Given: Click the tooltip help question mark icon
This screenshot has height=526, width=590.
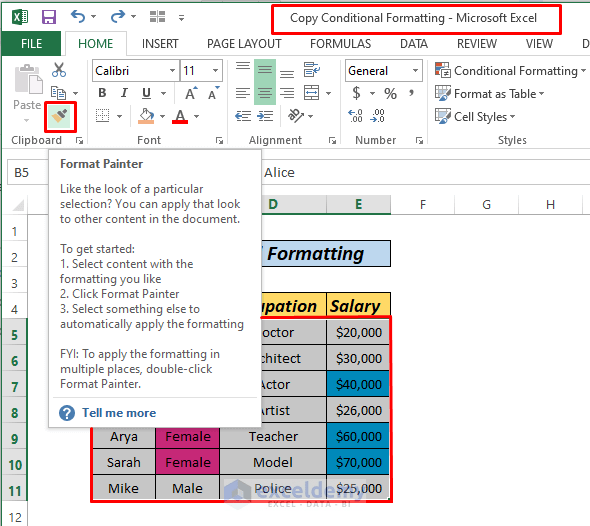Looking at the screenshot, I should coord(67,413).
